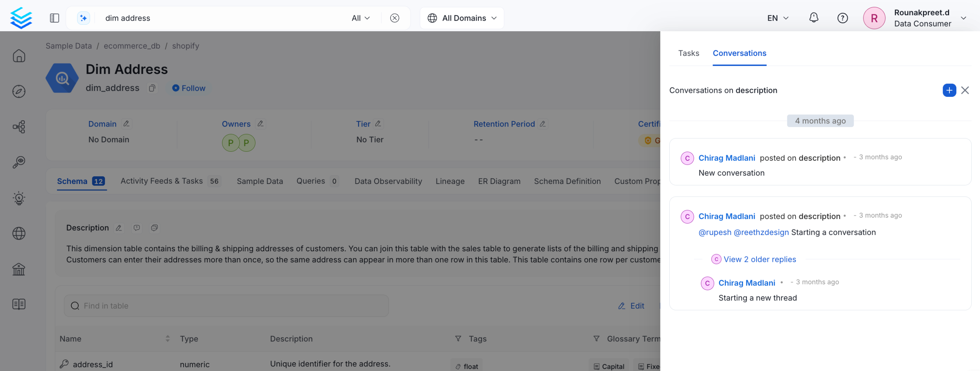Open user profile menu chevron
Image resolution: width=980 pixels, height=371 pixels.
point(963,18)
